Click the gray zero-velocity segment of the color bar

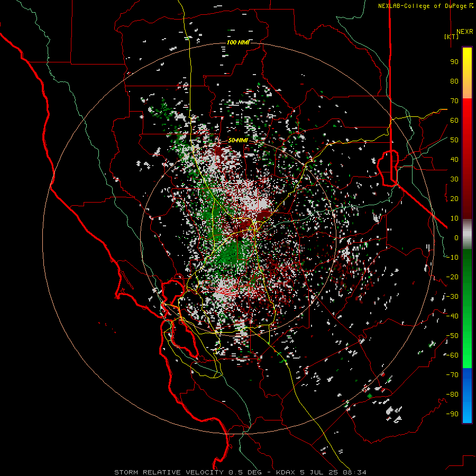point(467,234)
